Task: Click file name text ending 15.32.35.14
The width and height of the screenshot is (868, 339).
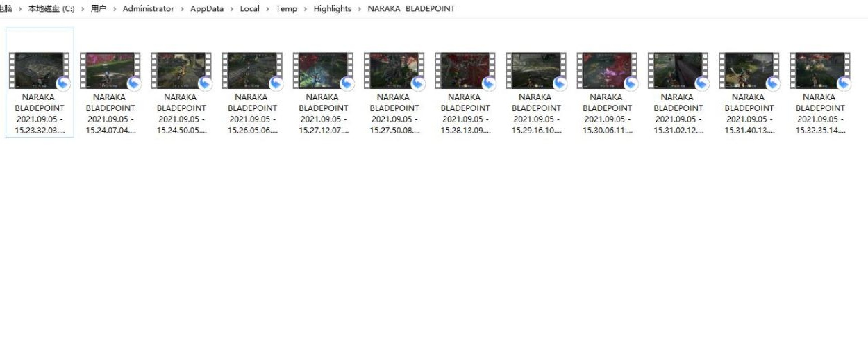Action: point(820,114)
